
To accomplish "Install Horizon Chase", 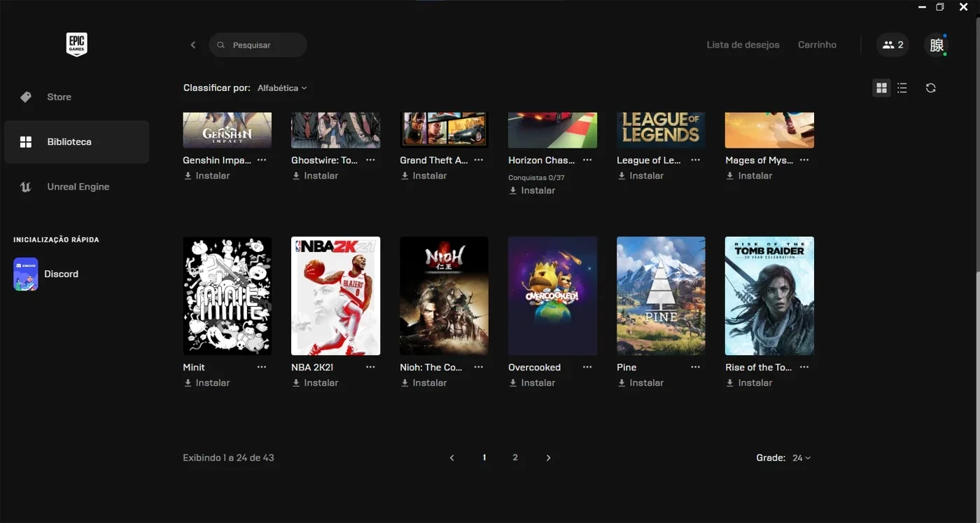I will click(533, 190).
